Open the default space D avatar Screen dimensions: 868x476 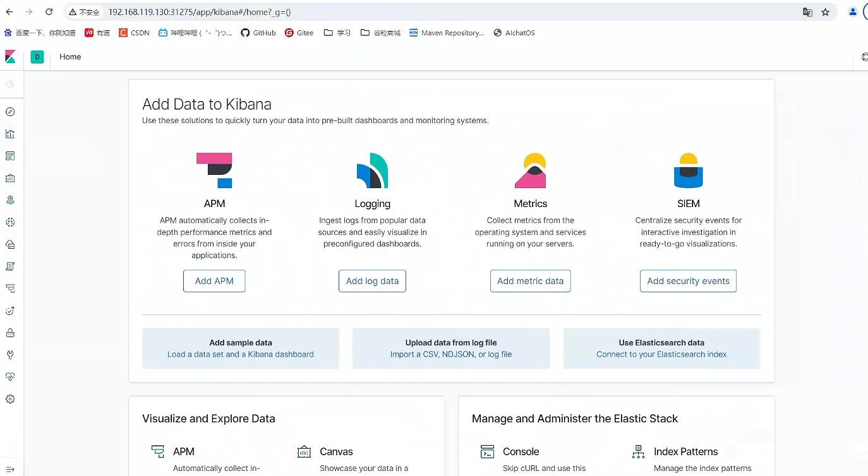point(37,57)
